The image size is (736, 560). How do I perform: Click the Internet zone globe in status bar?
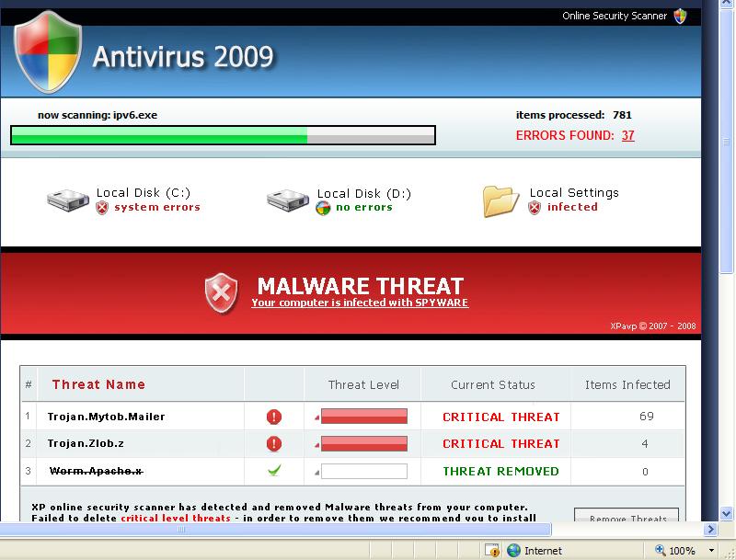(x=514, y=551)
